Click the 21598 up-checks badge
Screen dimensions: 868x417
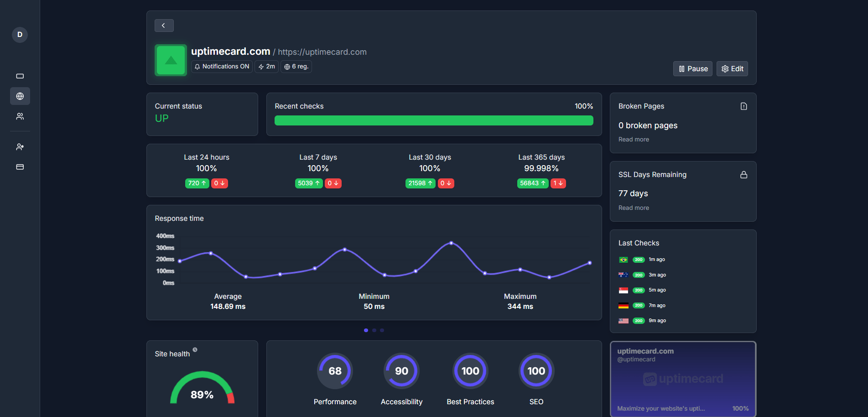(x=421, y=183)
